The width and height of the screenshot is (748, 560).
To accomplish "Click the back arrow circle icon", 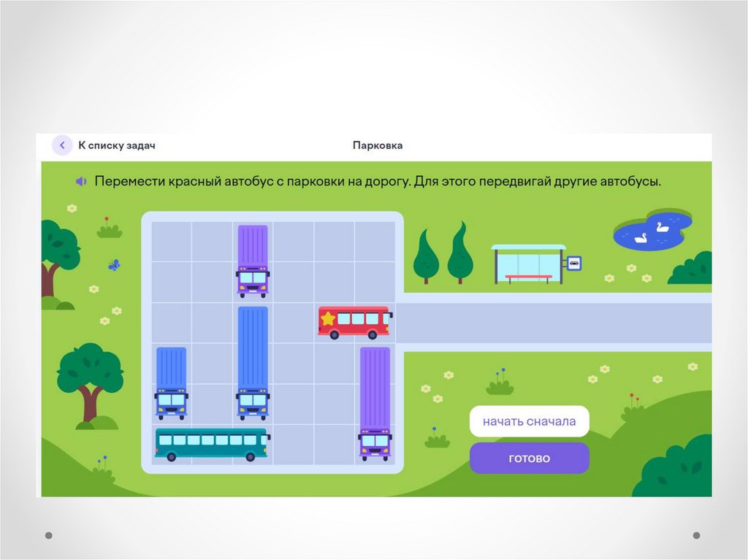I will (x=62, y=145).
